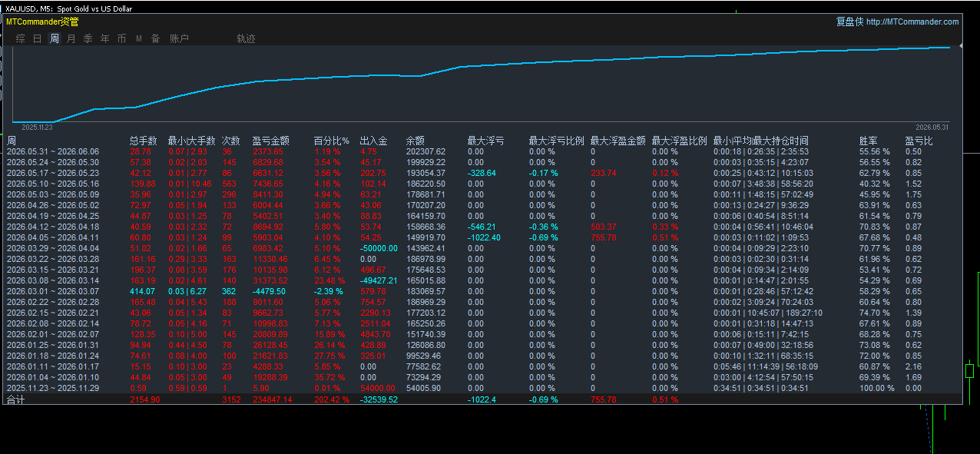Click the 轨迹 trajectory button
Screen dimensions: 980x454
[246, 38]
